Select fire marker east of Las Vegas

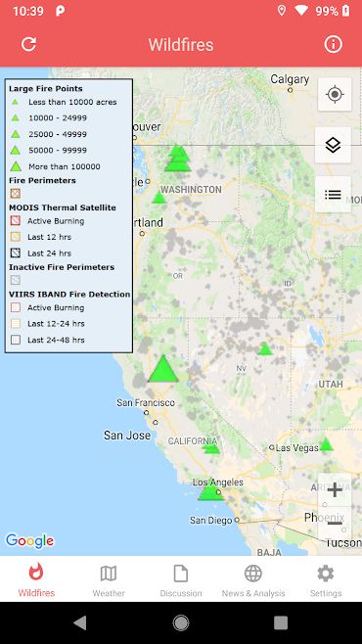326,444
